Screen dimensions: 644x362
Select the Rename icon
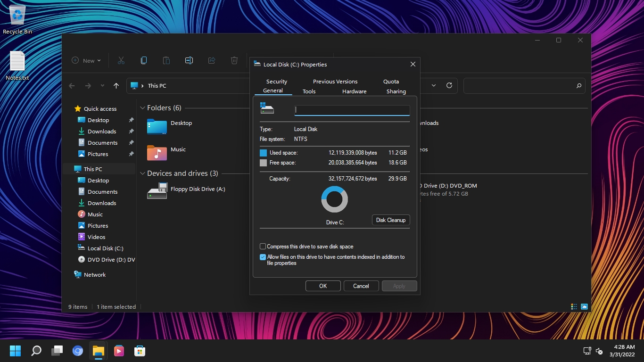189,60
